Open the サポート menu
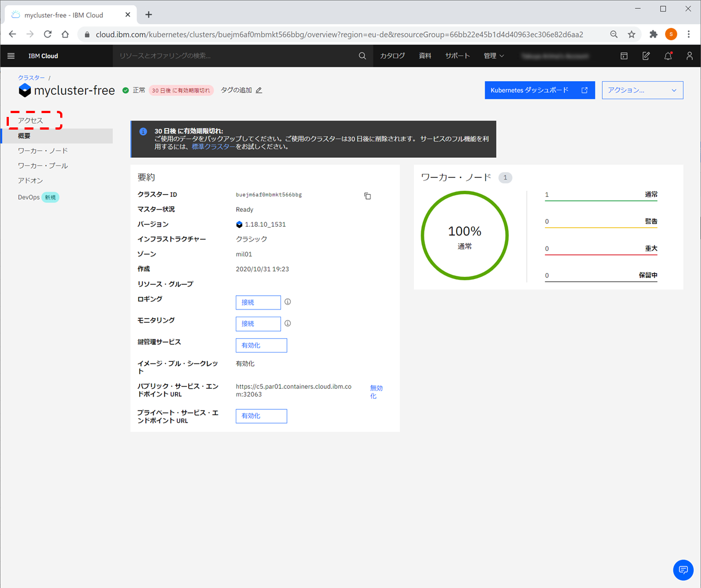The width and height of the screenshot is (701, 588). pos(458,56)
